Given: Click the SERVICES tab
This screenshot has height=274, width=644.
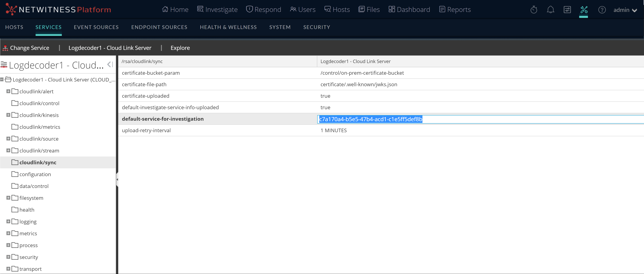Looking at the screenshot, I should [x=48, y=27].
